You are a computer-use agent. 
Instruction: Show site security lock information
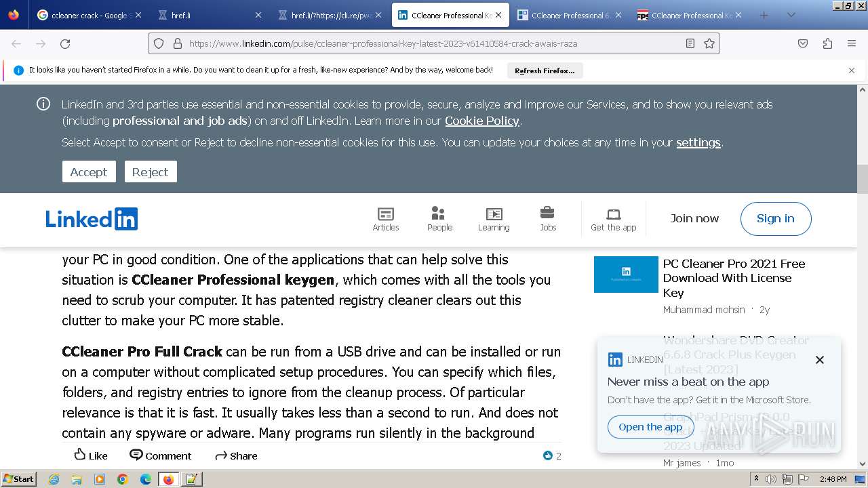[x=177, y=43]
